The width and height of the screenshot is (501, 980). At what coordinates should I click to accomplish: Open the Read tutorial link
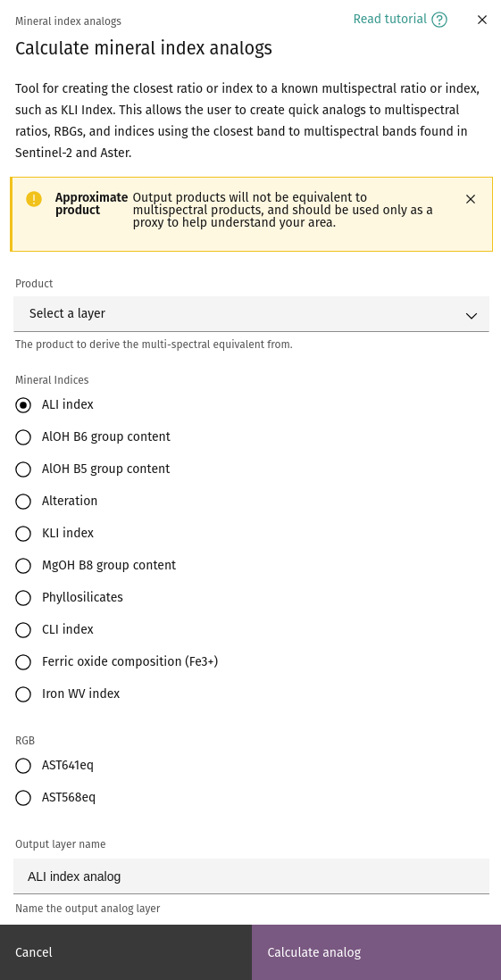click(400, 20)
